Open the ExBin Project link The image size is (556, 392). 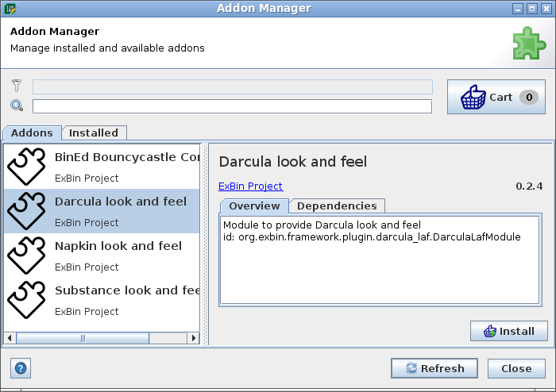(251, 186)
